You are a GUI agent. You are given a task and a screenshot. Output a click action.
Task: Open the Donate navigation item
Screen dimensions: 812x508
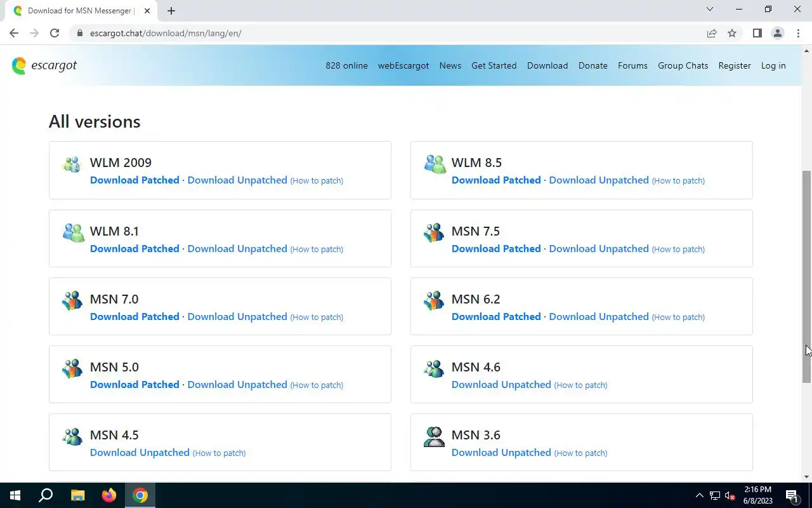point(593,65)
